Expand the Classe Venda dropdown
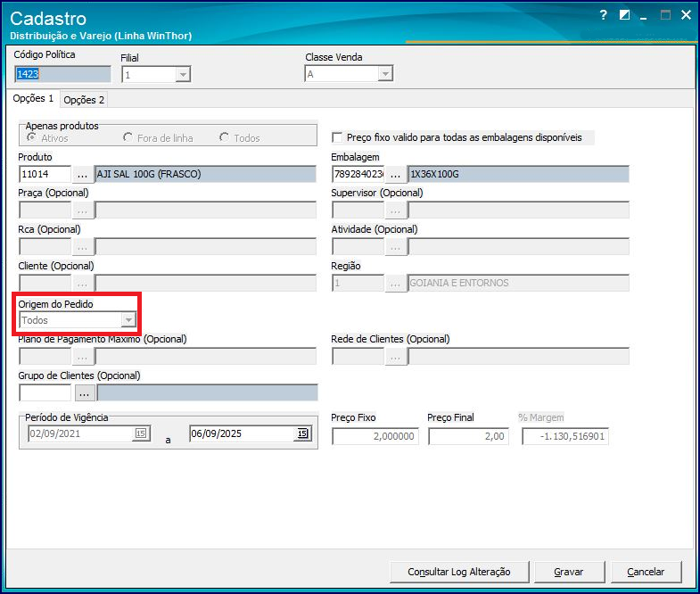700x594 pixels. pyautogui.click(x=385, y=74)
